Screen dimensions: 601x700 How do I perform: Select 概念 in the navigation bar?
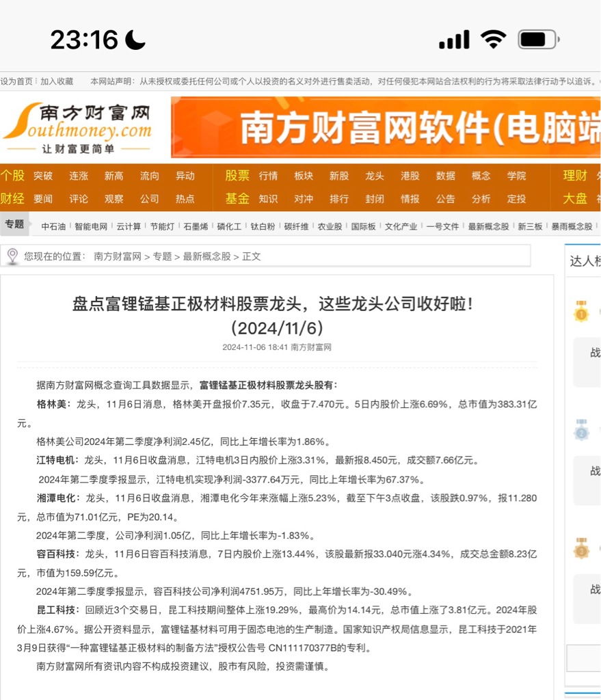(481, 176)
